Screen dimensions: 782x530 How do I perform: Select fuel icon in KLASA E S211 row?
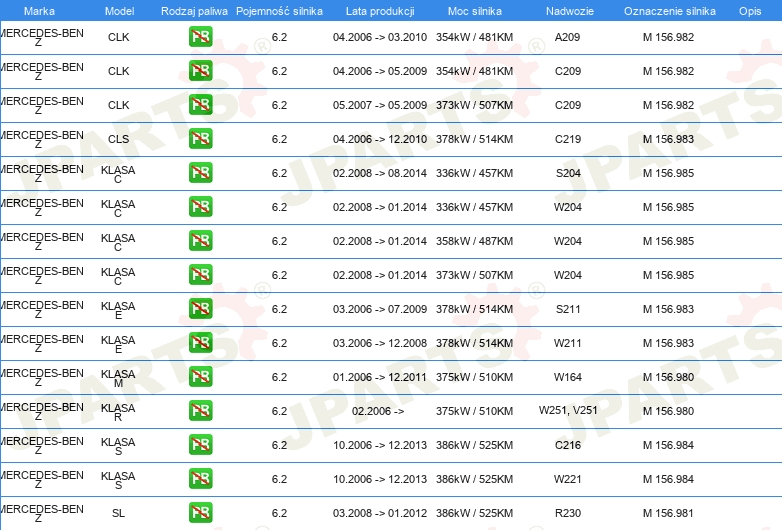coord(200,309)
